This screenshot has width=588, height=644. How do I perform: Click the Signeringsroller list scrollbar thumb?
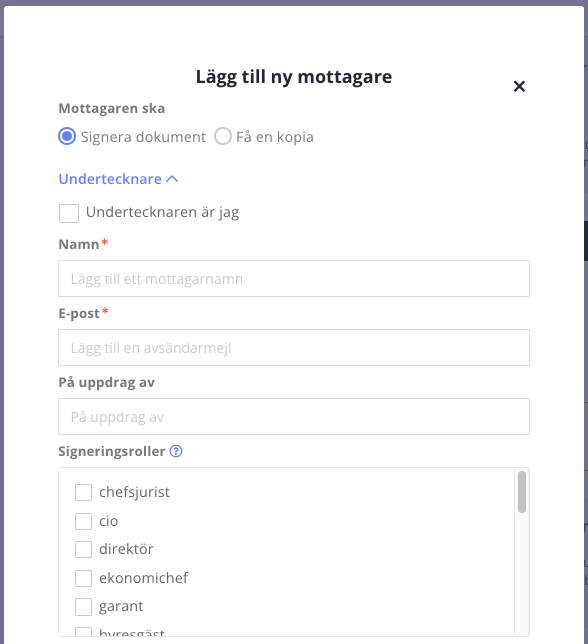(x=522, y=492)
